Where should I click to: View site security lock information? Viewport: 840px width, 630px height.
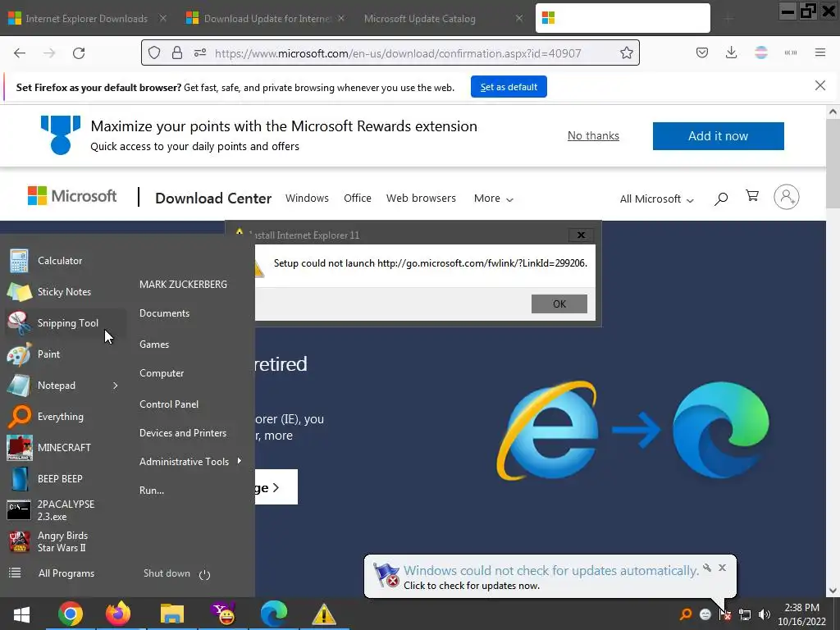coord(177,53)
